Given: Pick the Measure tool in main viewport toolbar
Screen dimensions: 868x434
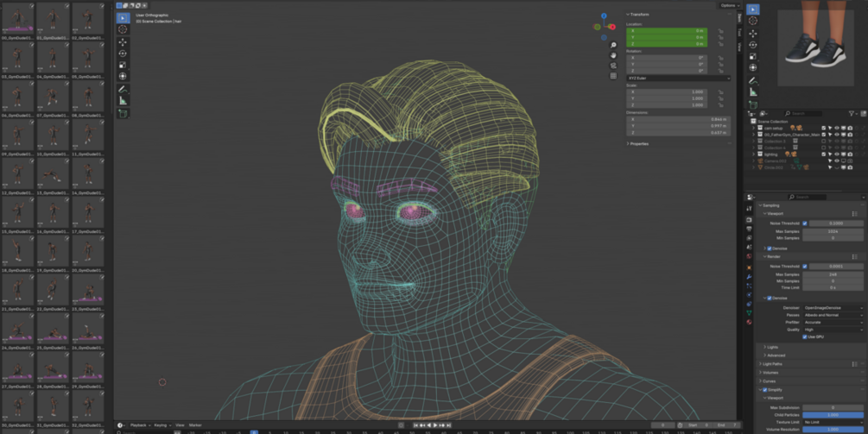Looking at the screenshot, I should coord(123,101).
